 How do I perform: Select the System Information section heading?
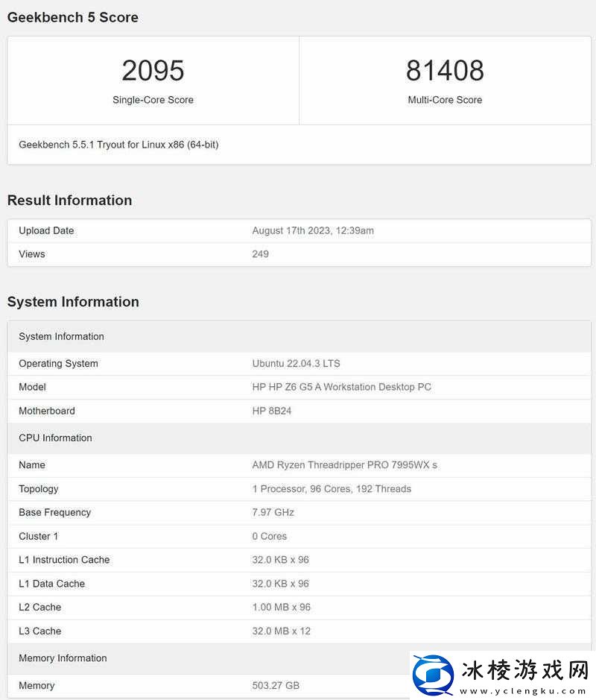coord(73,302)
